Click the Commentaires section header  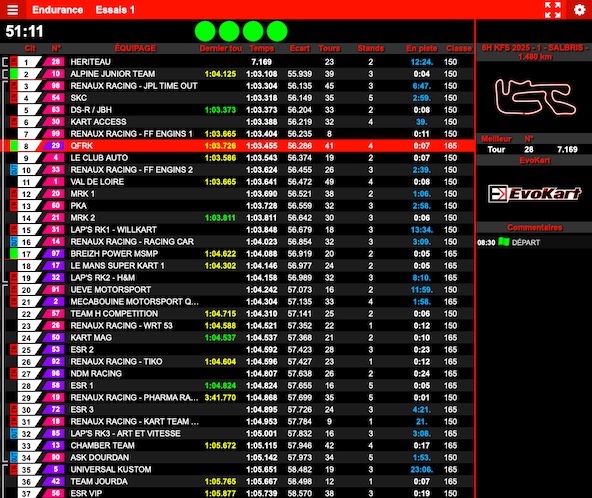pyautogui.click(x=535, y=227)
